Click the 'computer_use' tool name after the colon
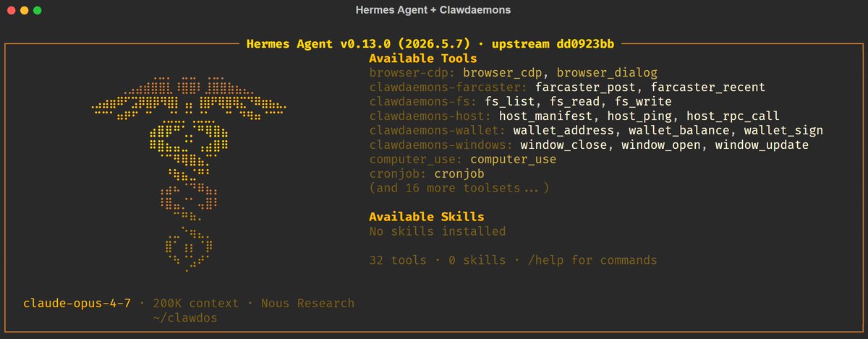Viewport: 868px width, 339px height. [x=514, y=160]
